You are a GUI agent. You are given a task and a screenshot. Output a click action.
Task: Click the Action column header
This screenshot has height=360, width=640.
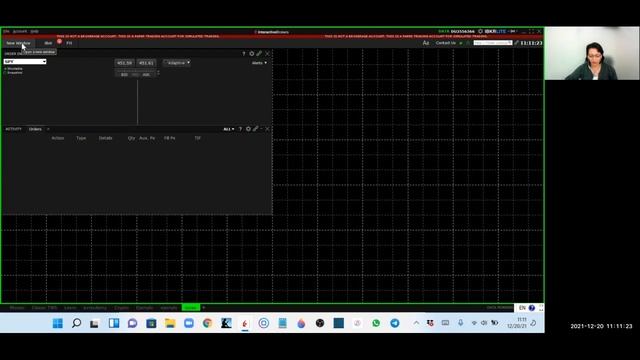58,138
